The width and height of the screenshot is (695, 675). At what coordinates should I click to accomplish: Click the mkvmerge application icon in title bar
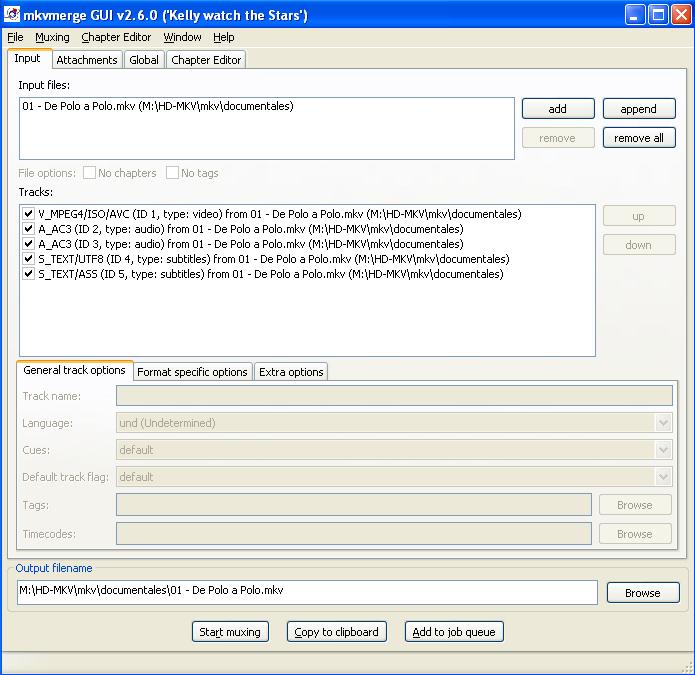14,15
